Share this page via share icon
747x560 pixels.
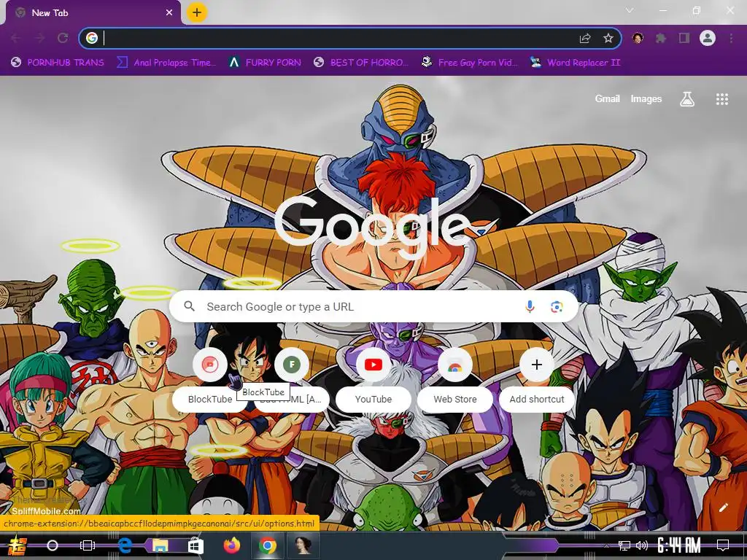click(585, 38)
